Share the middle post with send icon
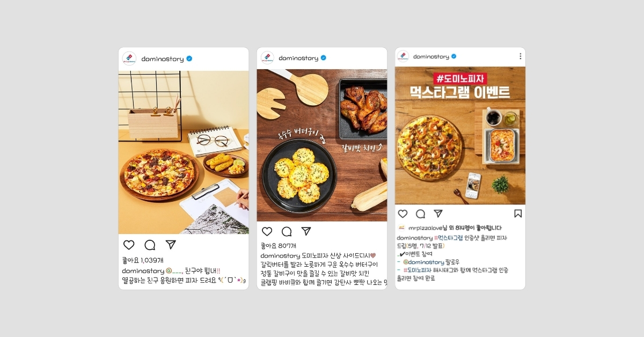 click(x=306, y=231)
